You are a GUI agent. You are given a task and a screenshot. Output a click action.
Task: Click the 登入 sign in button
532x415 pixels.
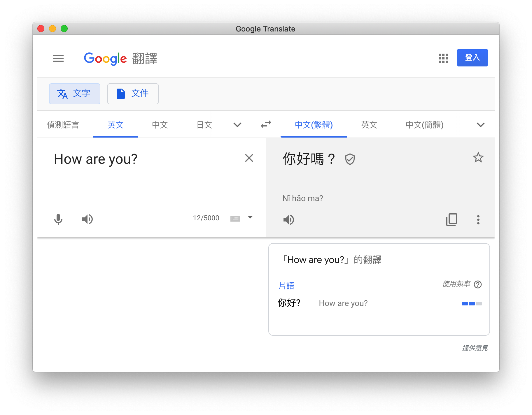pyautogui.click(x=472, y=58)
